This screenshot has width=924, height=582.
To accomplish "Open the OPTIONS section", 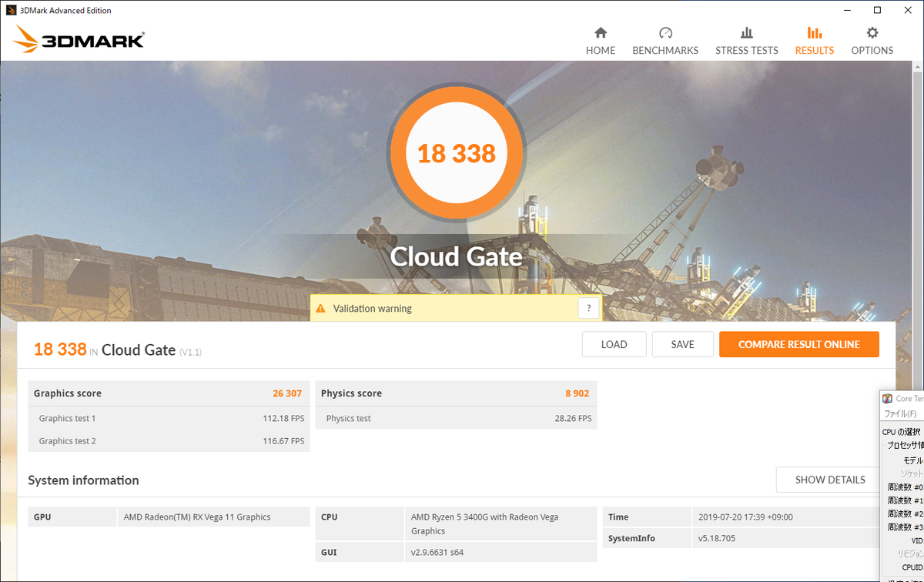I will point(872,42).
